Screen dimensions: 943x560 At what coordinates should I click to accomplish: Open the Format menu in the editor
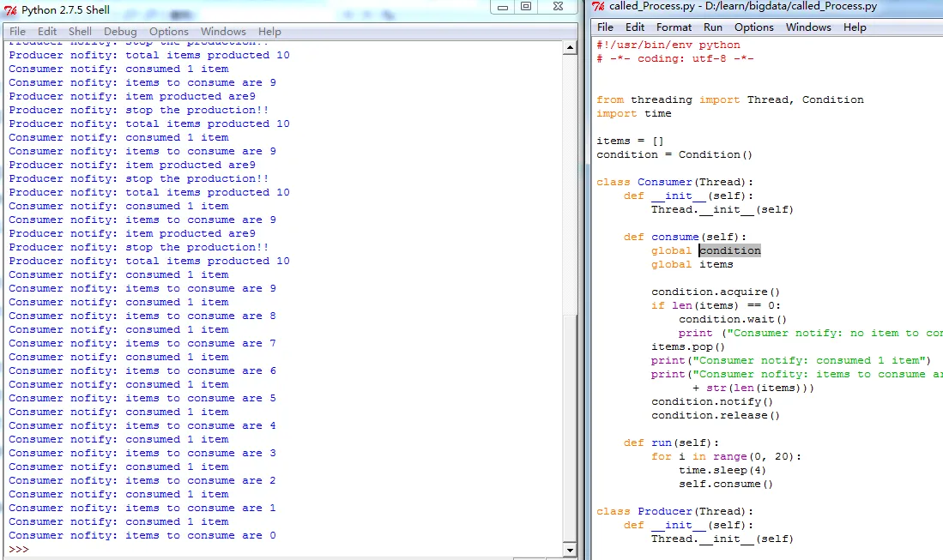pos(674,27)
